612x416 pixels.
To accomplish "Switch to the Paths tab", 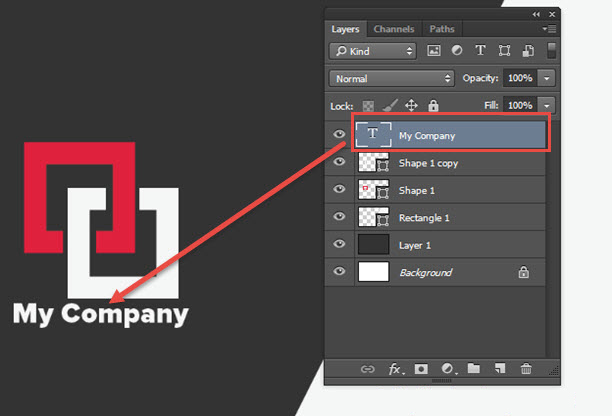I will 442,29.
